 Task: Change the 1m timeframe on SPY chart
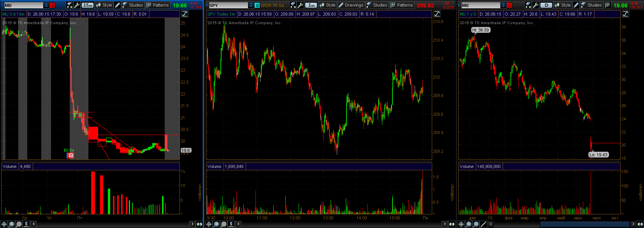coord(311,5)
